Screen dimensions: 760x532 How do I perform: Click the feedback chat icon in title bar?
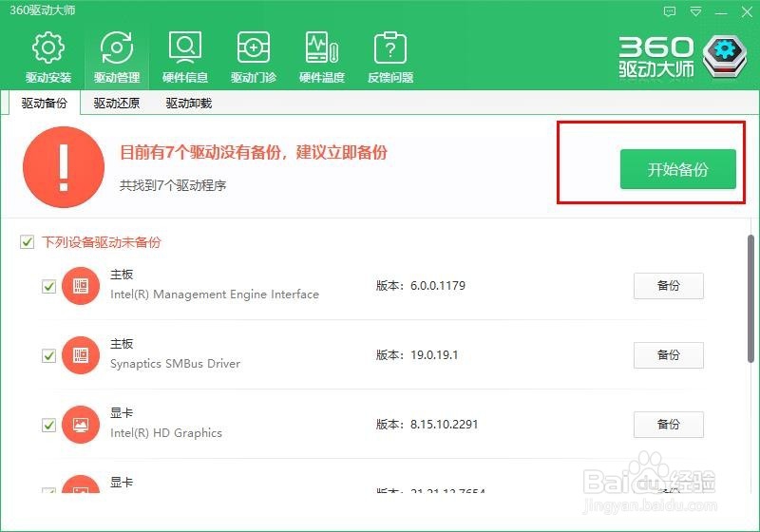[670, 11]
